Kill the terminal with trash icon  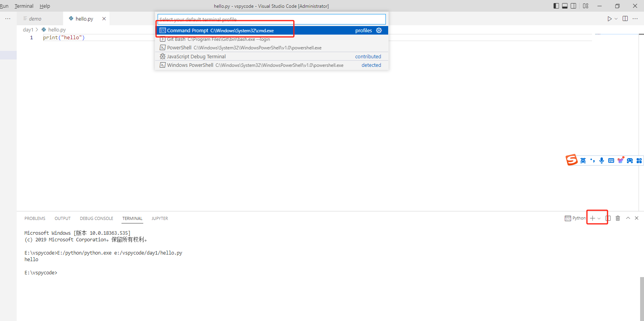[618, 218]
